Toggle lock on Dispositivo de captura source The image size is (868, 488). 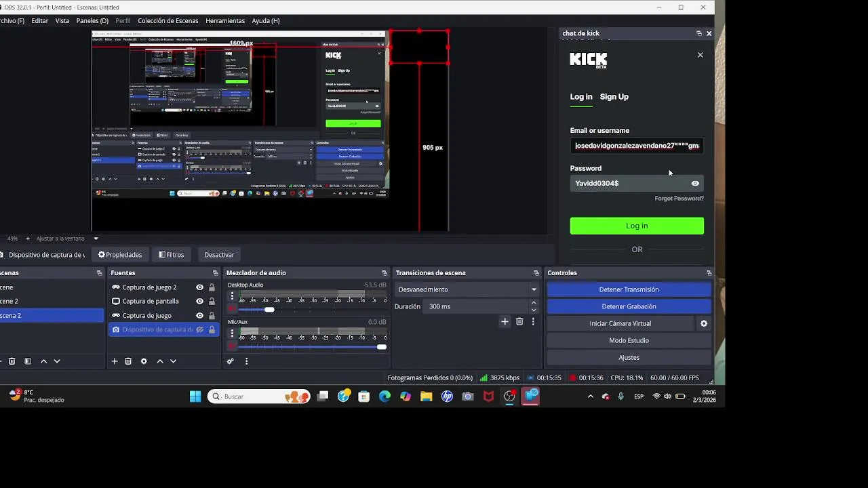(x=212, y=330)
